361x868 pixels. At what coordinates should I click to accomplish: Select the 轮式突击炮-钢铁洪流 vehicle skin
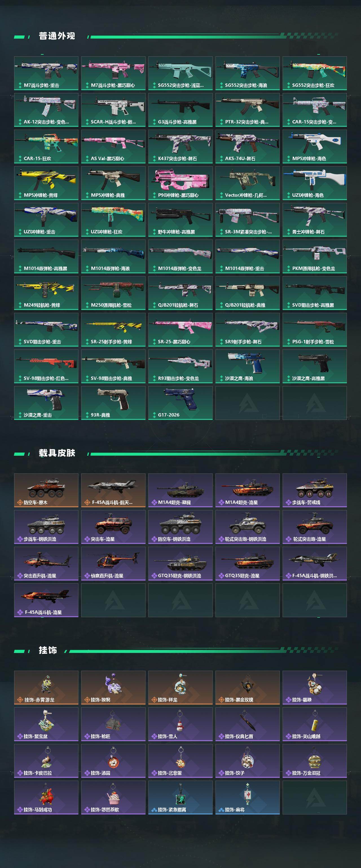(247, 527)
